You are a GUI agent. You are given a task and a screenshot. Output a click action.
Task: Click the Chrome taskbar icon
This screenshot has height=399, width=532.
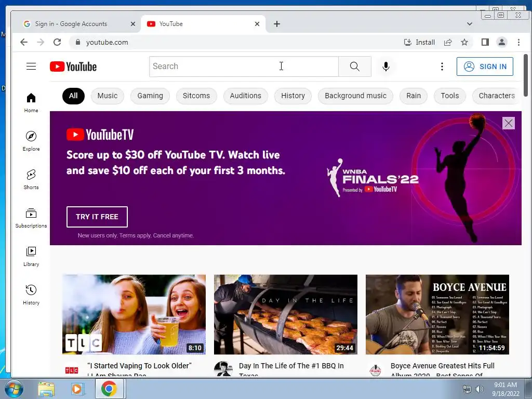109,389
